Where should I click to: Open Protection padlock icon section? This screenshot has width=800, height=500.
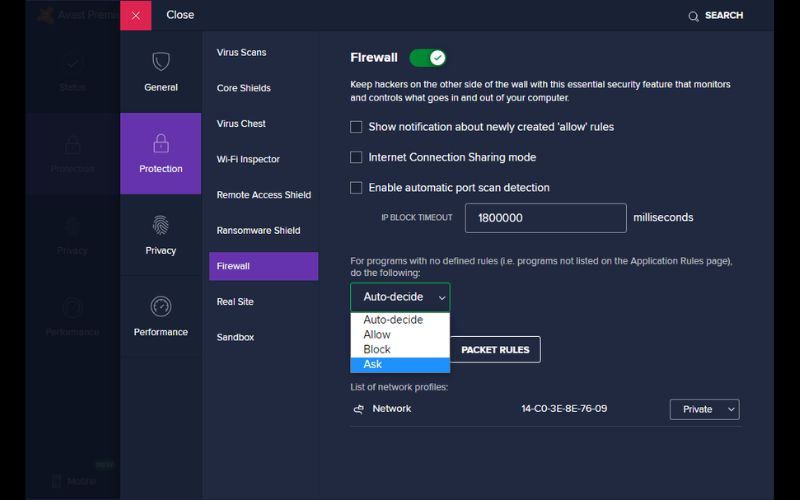pos(161,143)
